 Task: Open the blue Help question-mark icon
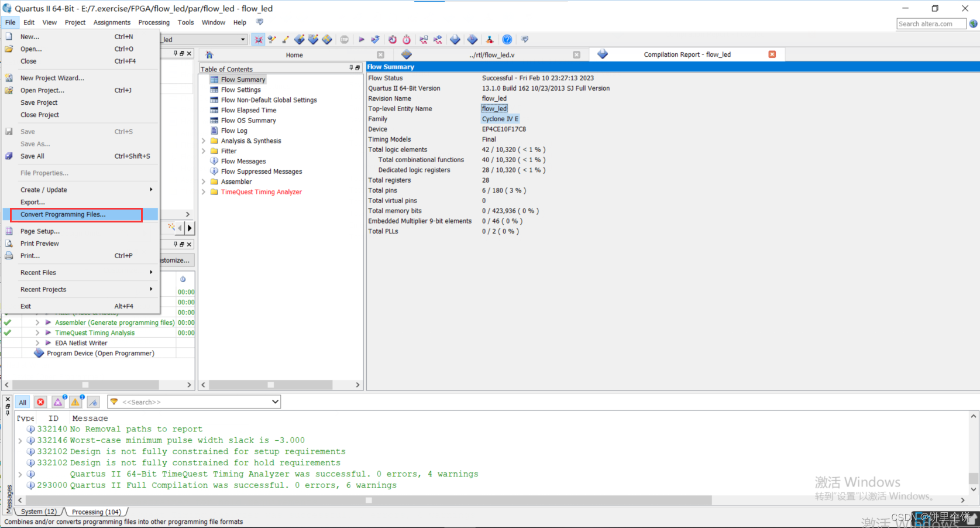pyautogui.click(x=507, y=39)
